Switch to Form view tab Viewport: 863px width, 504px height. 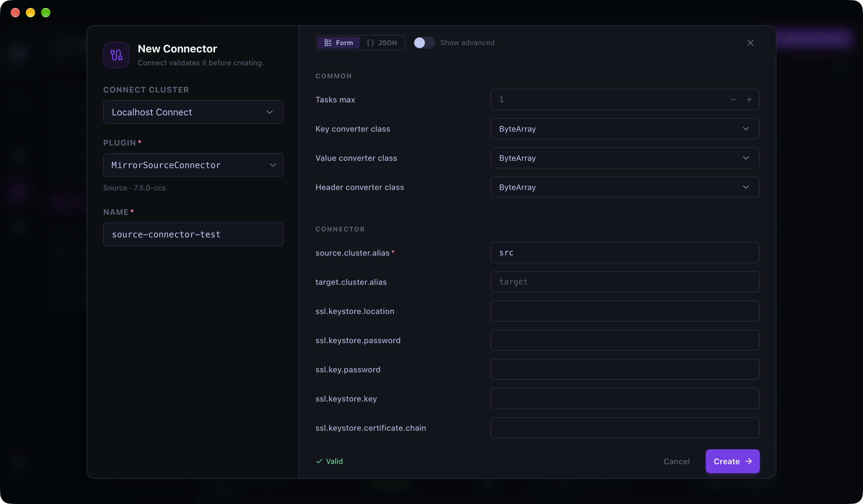point(339,43)
